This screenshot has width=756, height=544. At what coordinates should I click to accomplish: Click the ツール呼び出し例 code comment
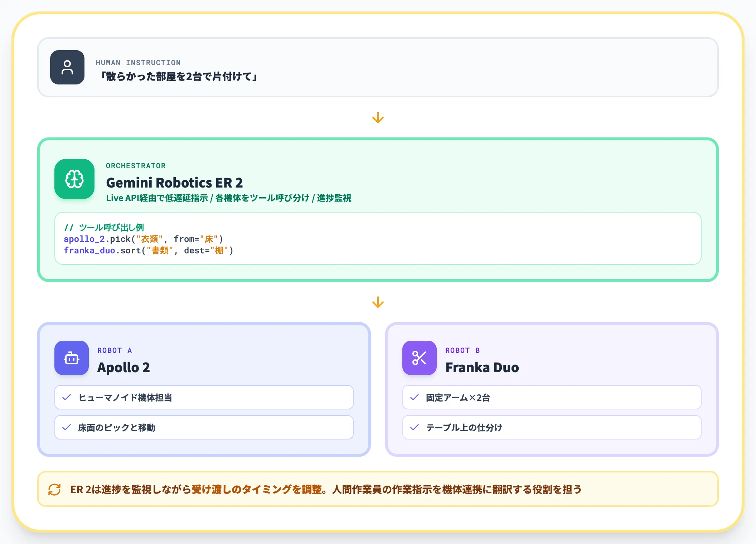(104, 228)
